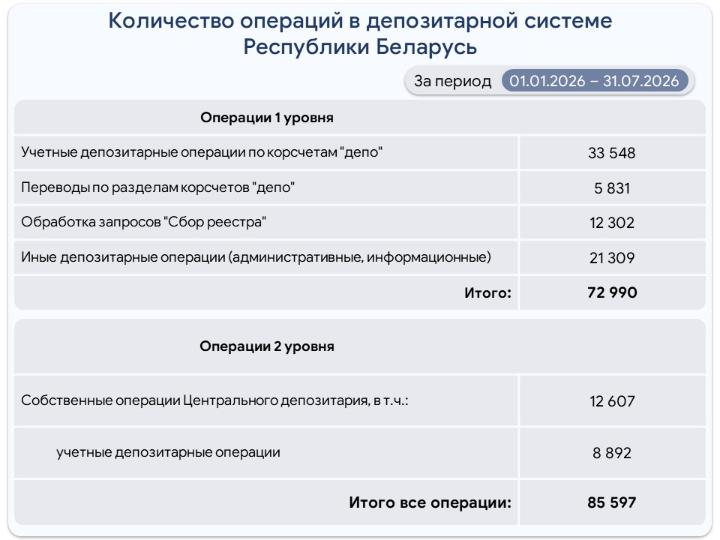This screenshot has width=720, height=540.
Task: Click the level 1 "Итого:" label
Action: pyautogui.click(x=488, y=292)
